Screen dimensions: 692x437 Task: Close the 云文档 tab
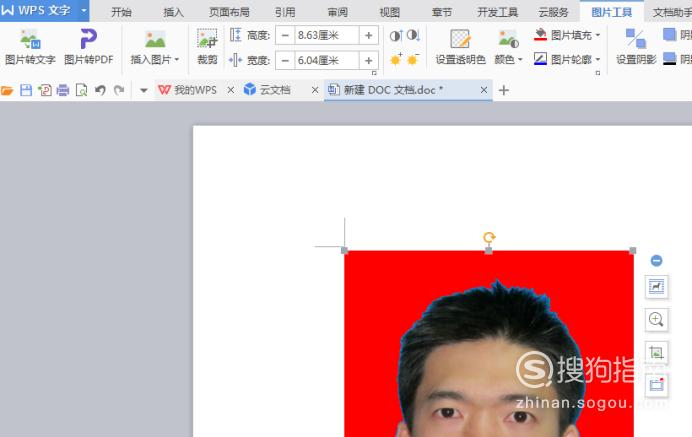click(x=315, y=90)
